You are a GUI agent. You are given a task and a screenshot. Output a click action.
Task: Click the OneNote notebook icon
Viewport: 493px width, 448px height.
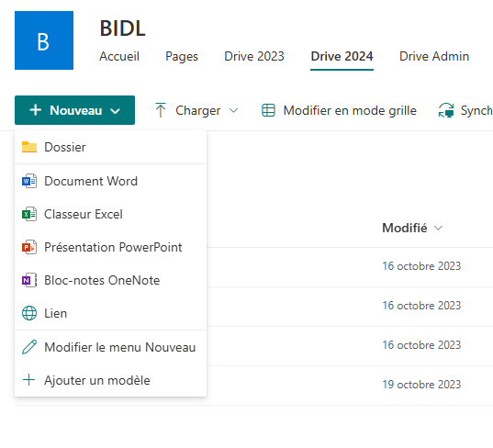(29, 280)
